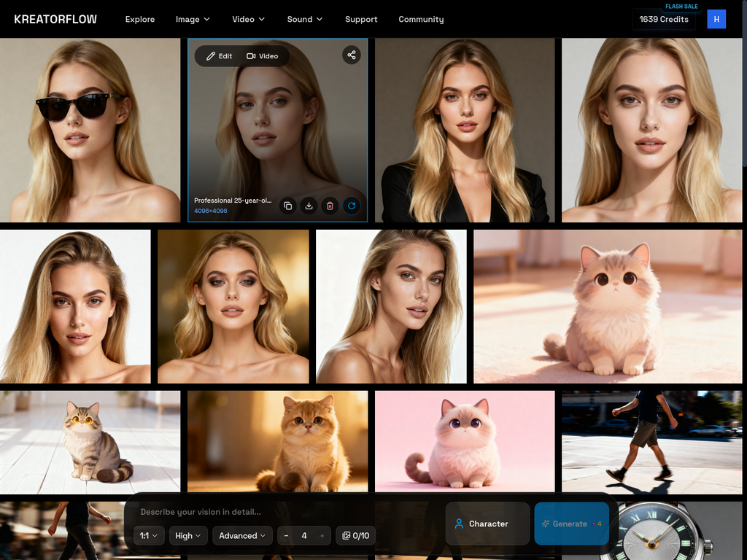Download the 4096×4096 image
Image resolution: width=747 pixels, height=560 pixels.
[x=309, y=206]
